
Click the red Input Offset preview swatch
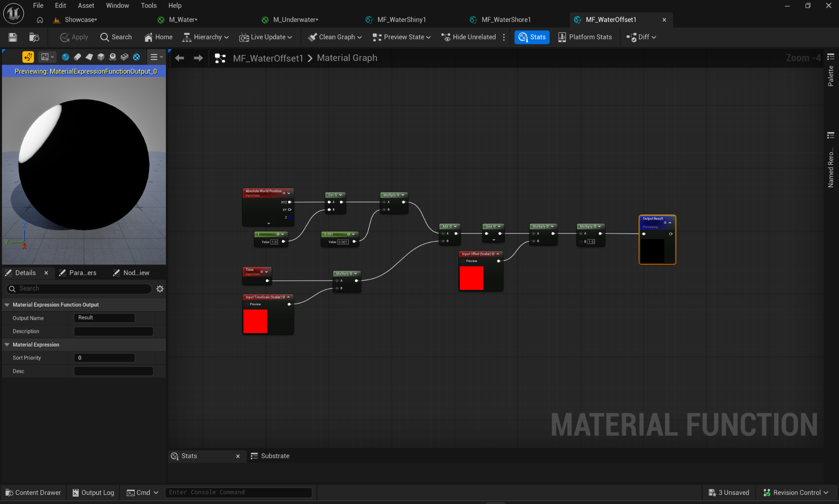(x=472, y=278)
